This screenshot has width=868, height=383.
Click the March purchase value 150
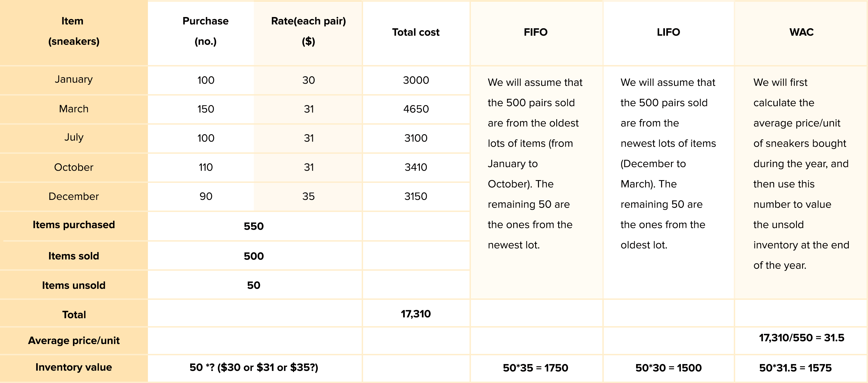[x=206, y=109]
